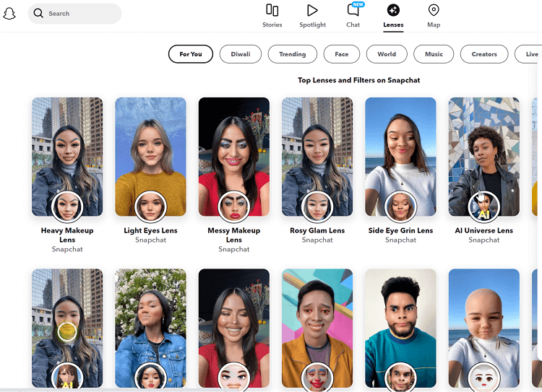The image size is (542, 392).
Task: Click the Heavy Makeup Lens circular icon
Action: coord(67,206)
